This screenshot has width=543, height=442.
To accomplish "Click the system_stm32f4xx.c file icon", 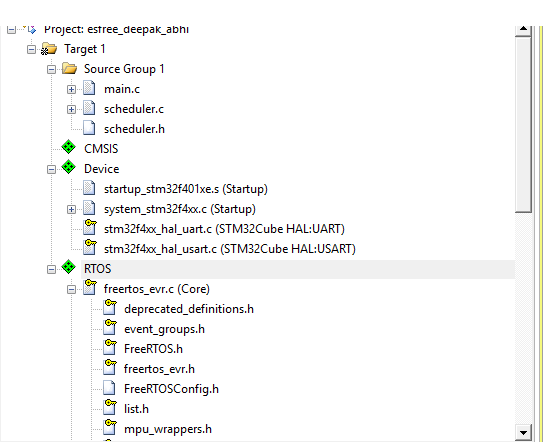I will (89, 208).
